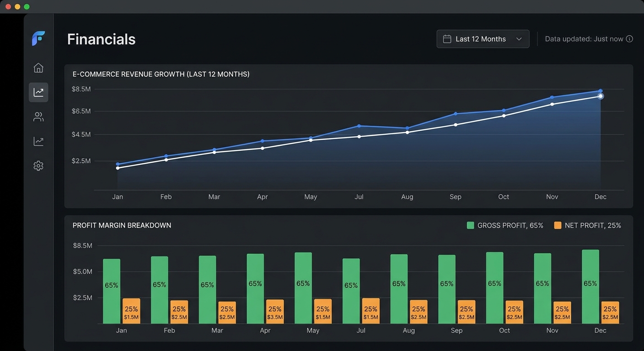The image size is (644, 351).
Task: Click the blue Jul data point on revenue line
Action: 359,126
